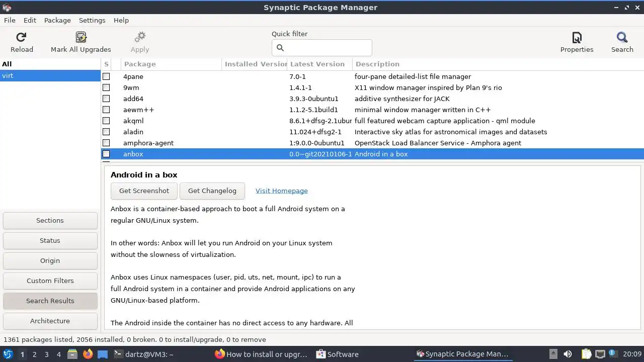Screen dimensions: 644x362
Task: Launch Firefox from the panel quick launcher
Action: click(88, 354)
